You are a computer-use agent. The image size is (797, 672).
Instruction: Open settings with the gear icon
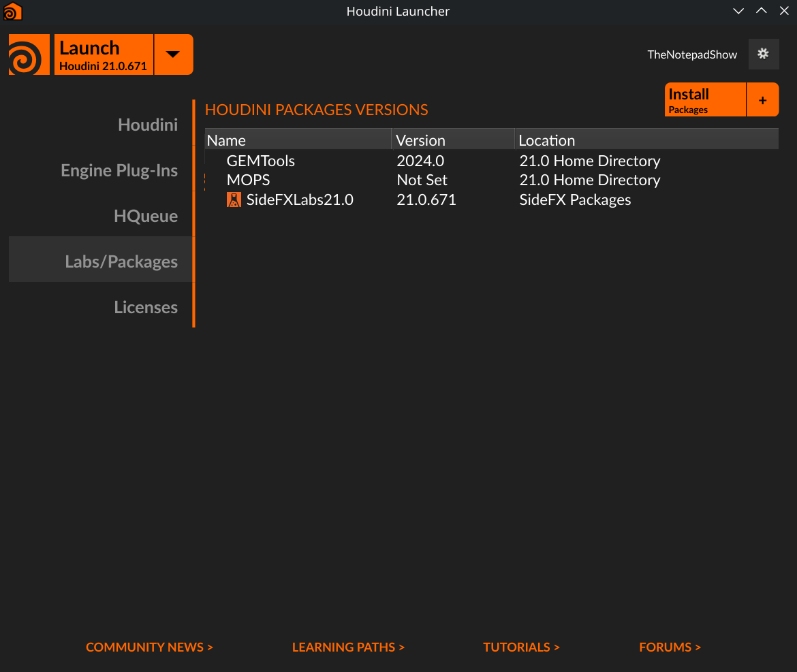763,54
